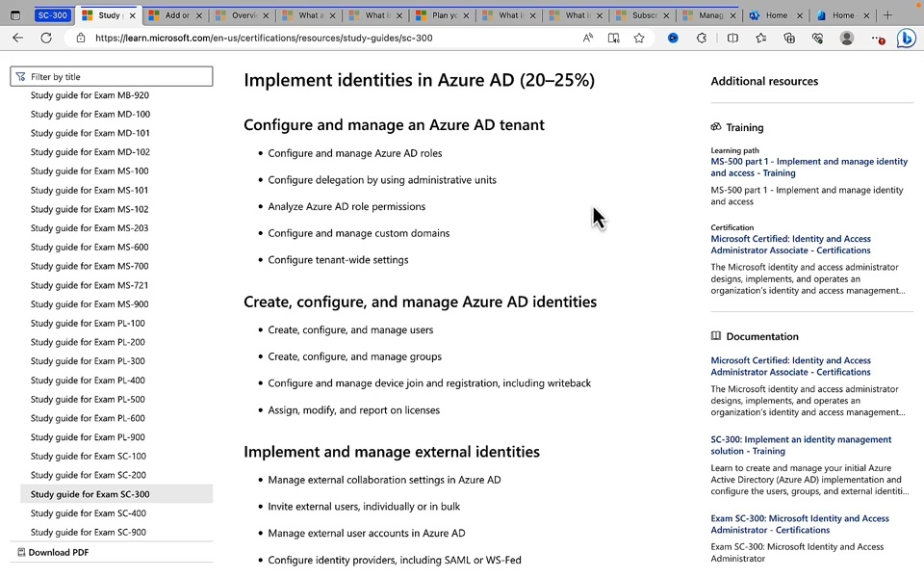The height and width of the screenshot is (578, 924).
Task: Open the browser profile menu
Action: tap(846, 39)
